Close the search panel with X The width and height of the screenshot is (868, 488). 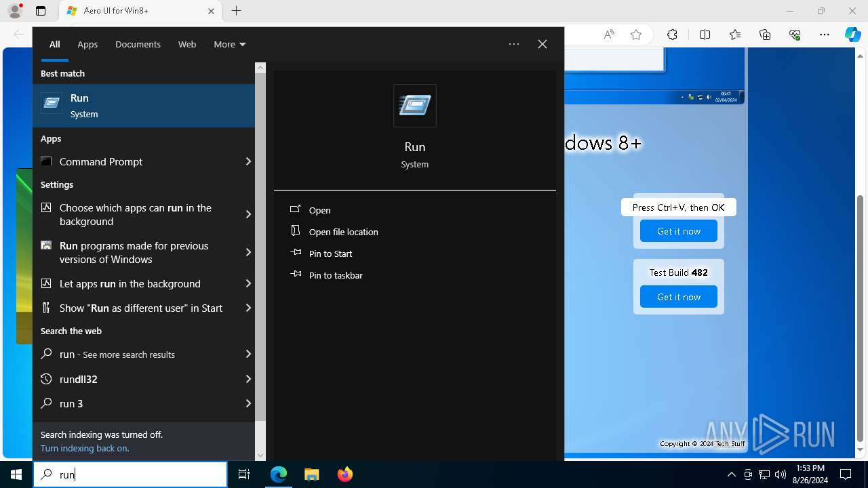click(542, 44)
